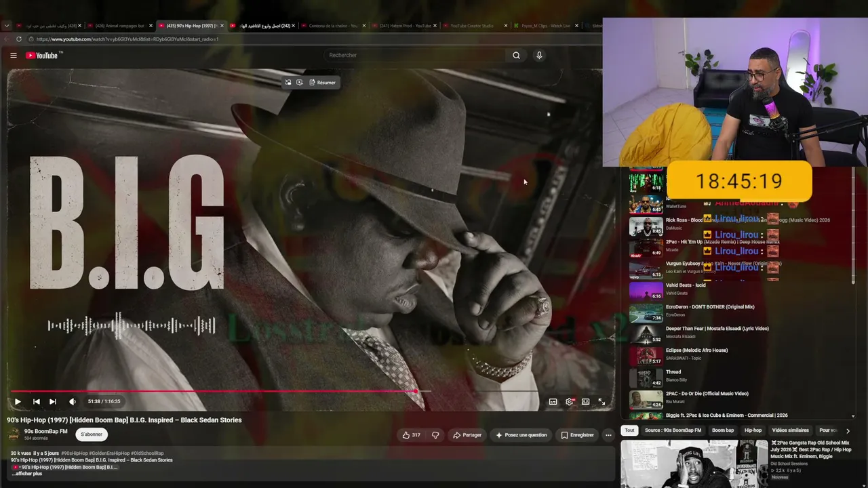Click the Résumer button on the video
The image size is (868, 488).
322,83
